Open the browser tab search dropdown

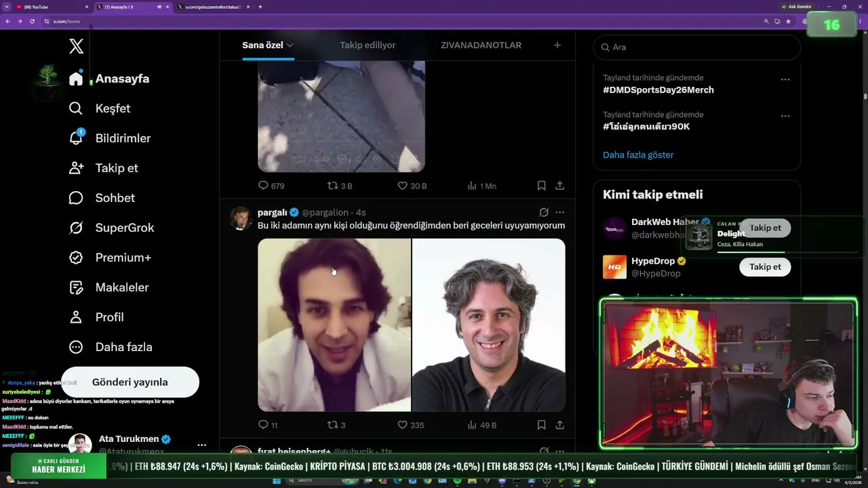tap(6, 7)
